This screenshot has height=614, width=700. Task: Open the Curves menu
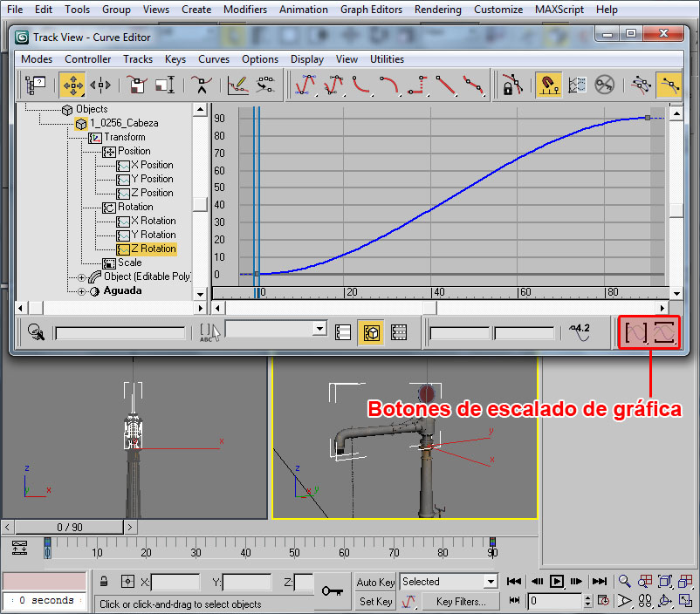pos(214,59)
